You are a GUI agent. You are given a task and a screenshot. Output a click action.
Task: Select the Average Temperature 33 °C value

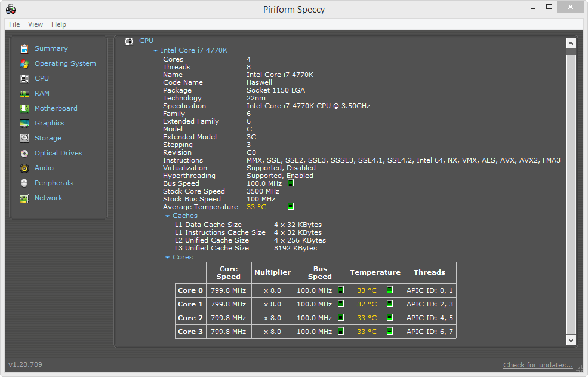tap(257, 207)
